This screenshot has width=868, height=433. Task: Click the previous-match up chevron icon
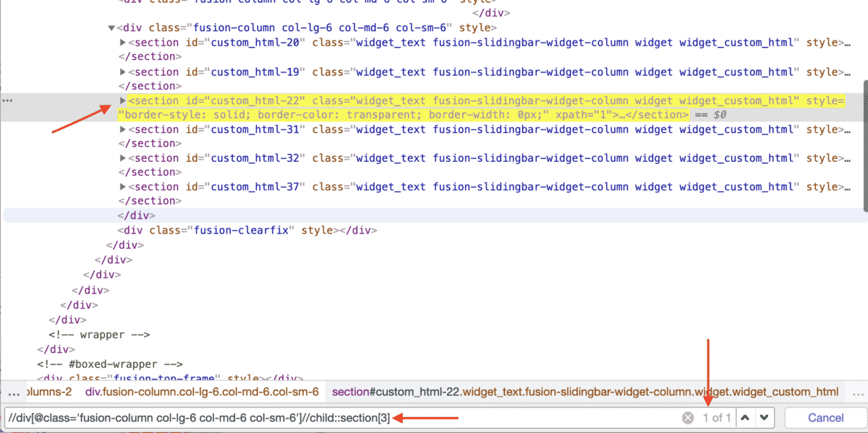(x=746, y=417)
